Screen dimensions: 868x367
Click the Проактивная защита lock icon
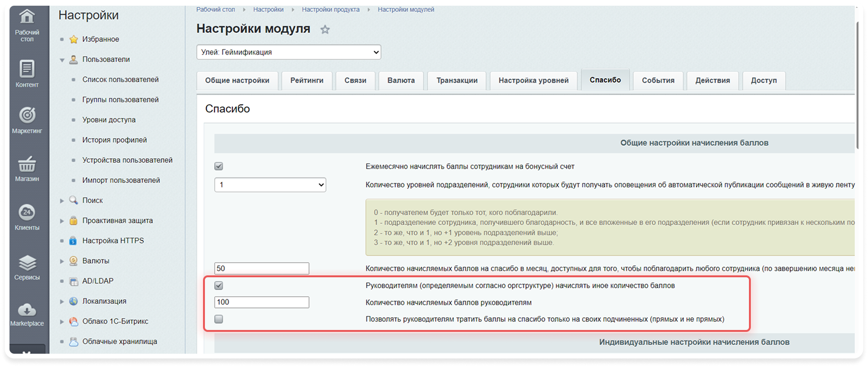point(74,220)
